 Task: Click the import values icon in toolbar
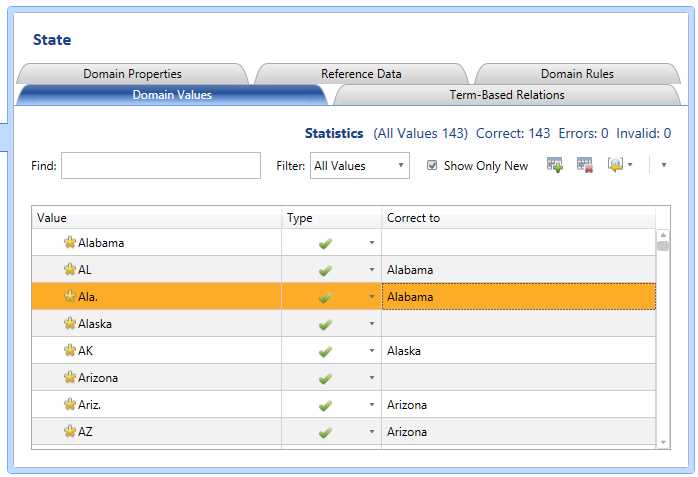(x=615, y=165)
